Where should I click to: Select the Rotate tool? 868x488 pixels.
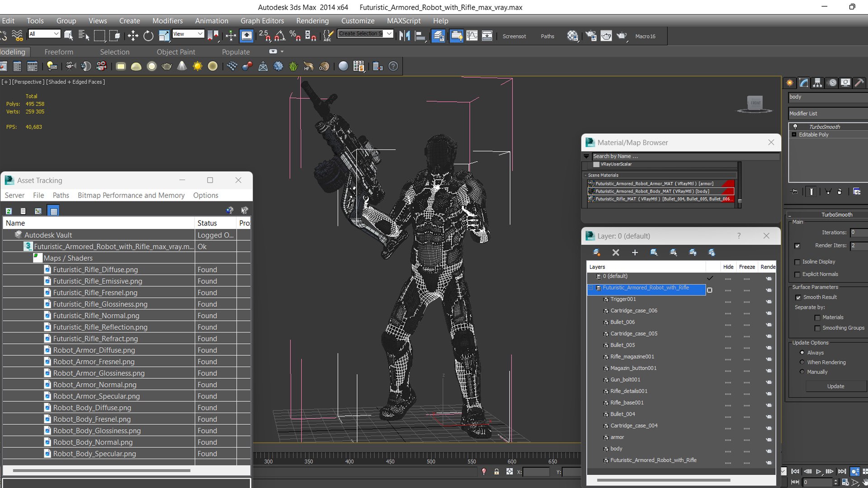click(148, 36)
